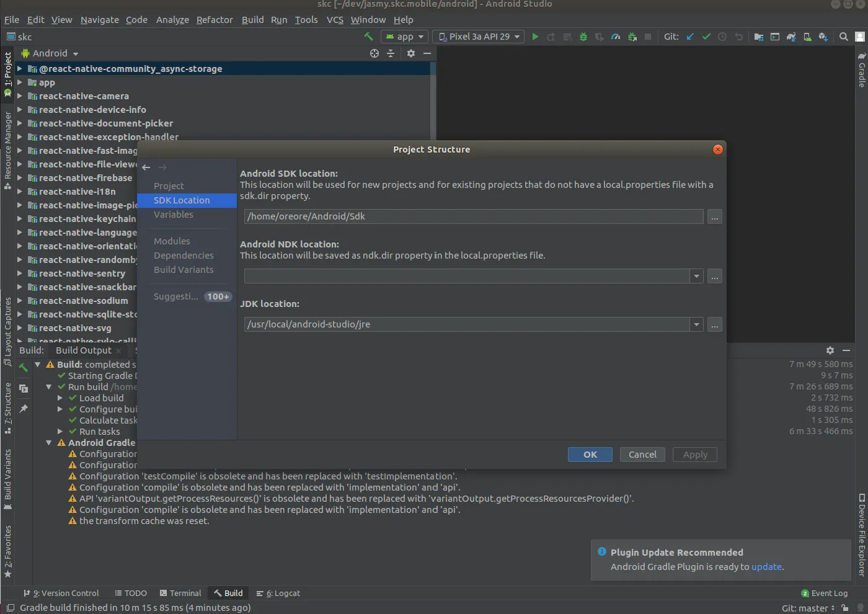Select Modules in the Project Structure sidebar
The width and height of the screenshot is (868, 614).
coord(172,241)
